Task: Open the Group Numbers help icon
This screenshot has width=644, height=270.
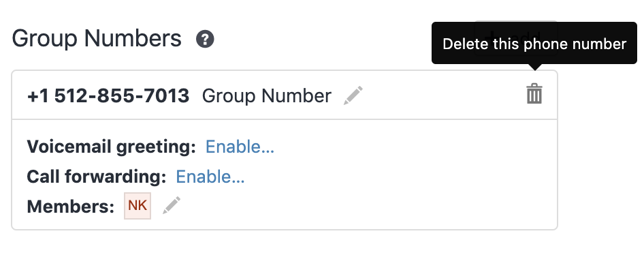Action: [205, 39]
